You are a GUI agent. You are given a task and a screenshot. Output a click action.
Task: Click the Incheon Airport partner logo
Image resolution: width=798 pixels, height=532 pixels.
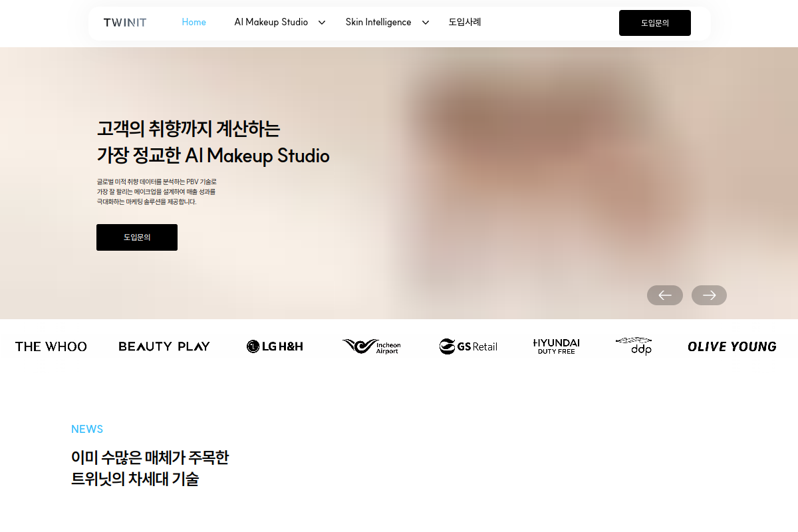tap(372, 346)
